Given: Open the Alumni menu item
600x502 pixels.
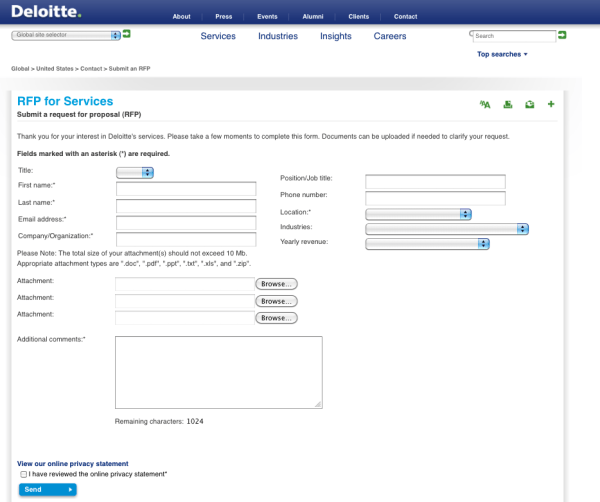Looking at the screenshot, I should pos(313,17).
